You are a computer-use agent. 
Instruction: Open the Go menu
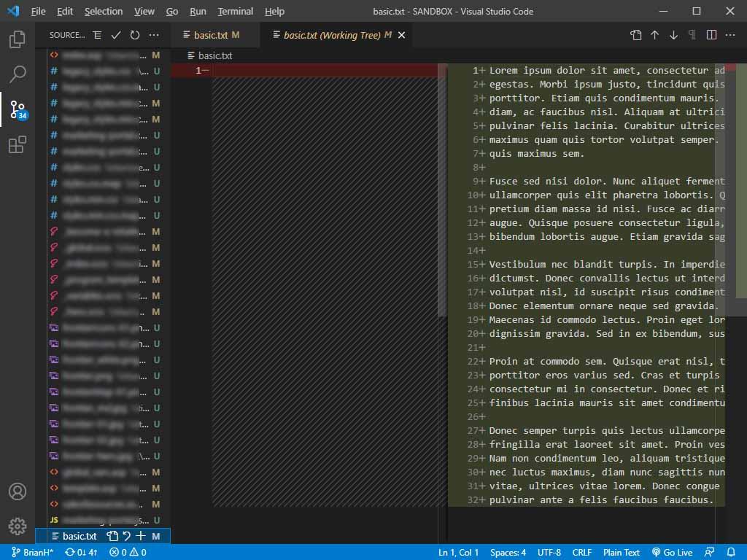(172, 12)
